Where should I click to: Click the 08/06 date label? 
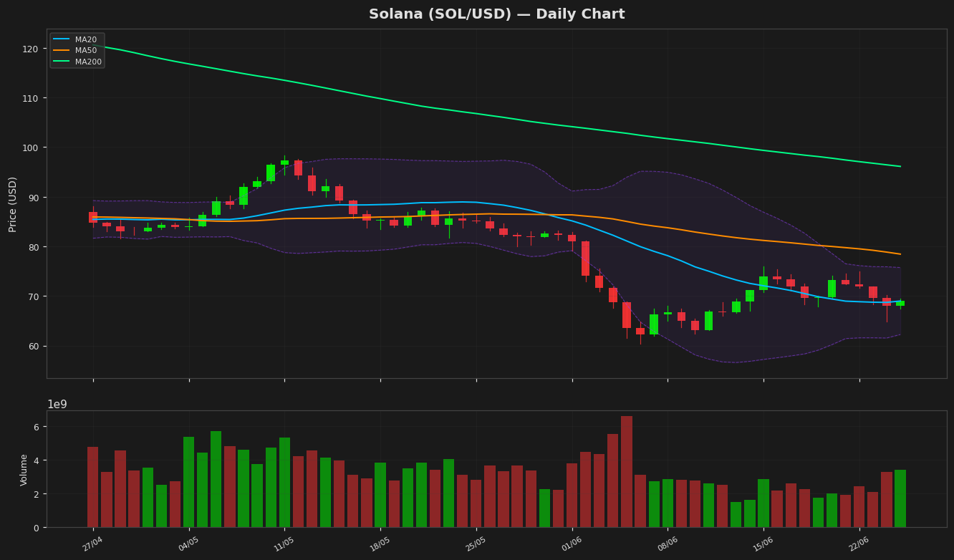tap(667, 544)
